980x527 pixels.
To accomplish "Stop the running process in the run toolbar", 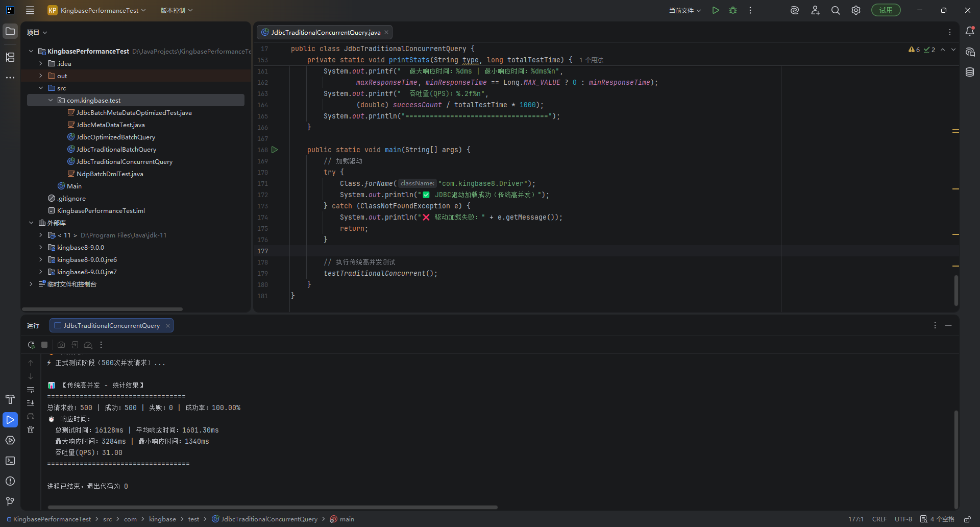I will tap(44, 345).
